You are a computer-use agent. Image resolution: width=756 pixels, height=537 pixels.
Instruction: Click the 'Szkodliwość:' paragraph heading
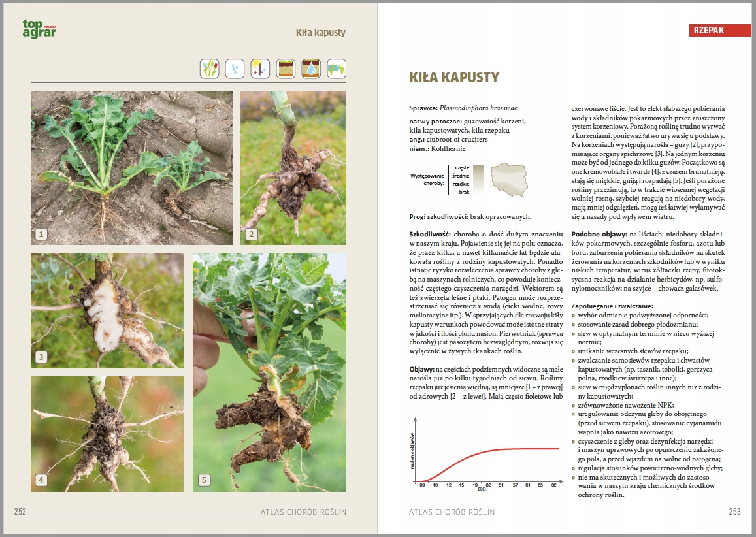[x=429, y=234]
